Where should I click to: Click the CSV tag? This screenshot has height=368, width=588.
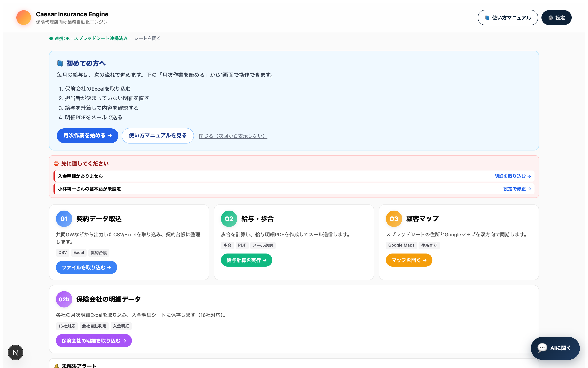pos(62,253)
